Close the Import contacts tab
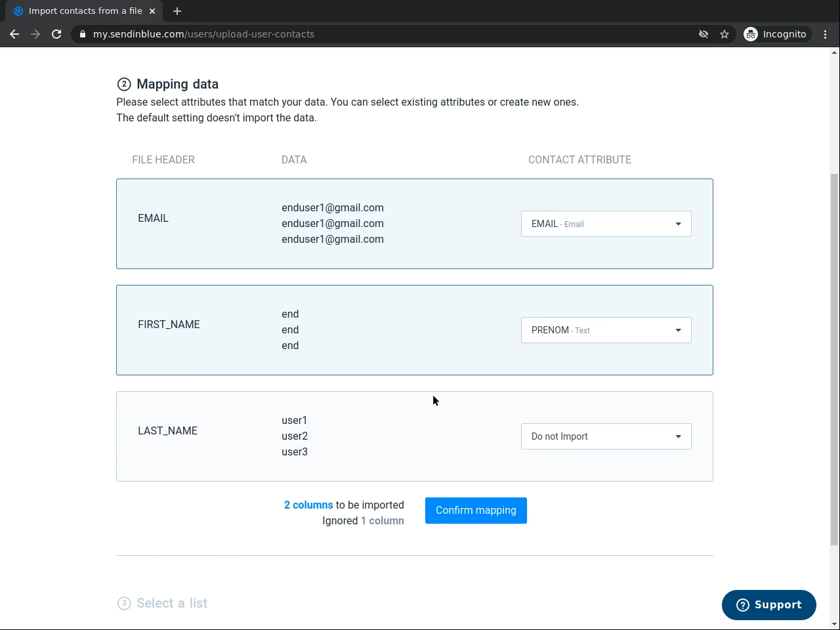Screen dimensions: 840x630 [x=152, y=11]
